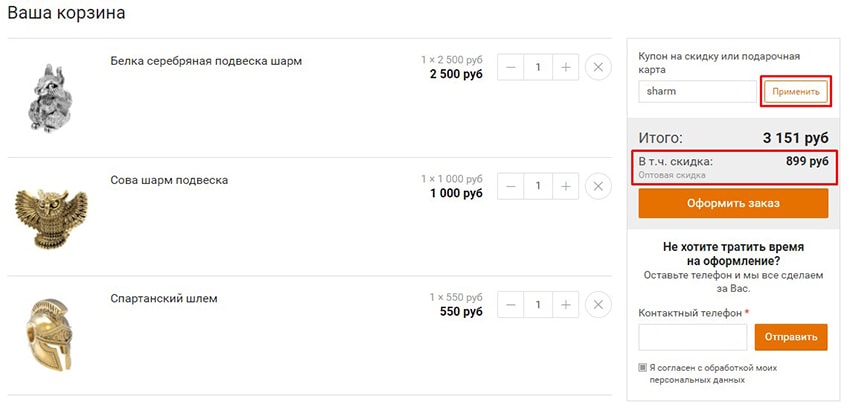Image resolution: width=850 pixels, height=408 pixels.
Task: Open "Белка серебряная подвеска шарм" product link
Action: coord(206,61)
